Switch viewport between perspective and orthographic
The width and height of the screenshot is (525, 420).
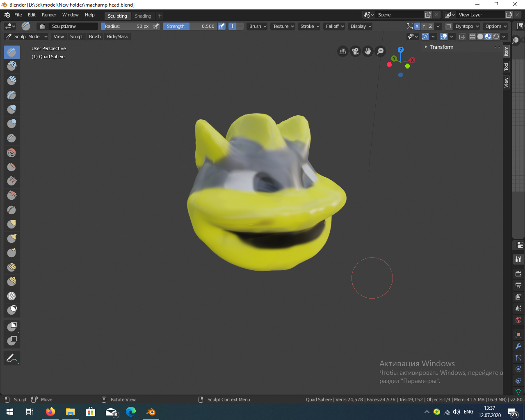coord(343,51)
